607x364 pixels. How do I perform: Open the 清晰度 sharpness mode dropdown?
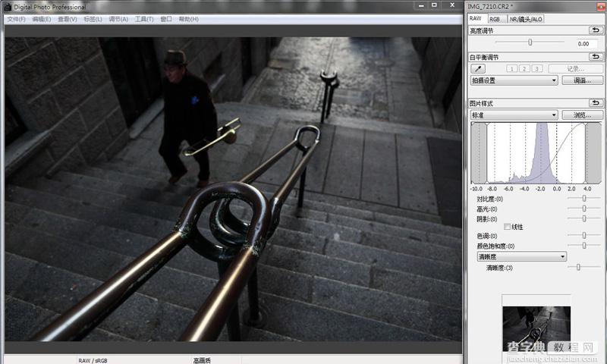click(x=522, y=256)
